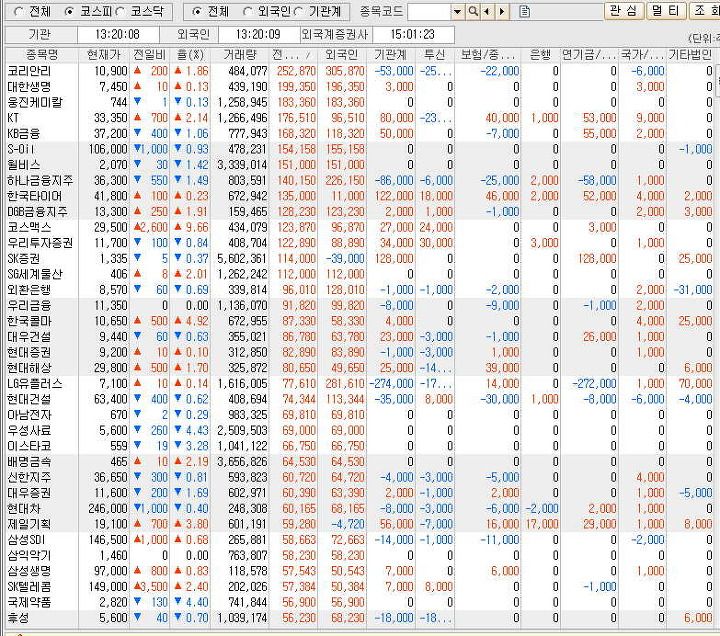Select the 한국타이어 stock row name

[35, 196]
